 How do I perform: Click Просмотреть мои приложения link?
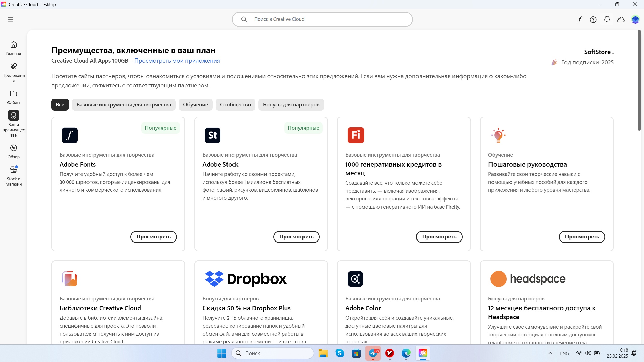177,61
